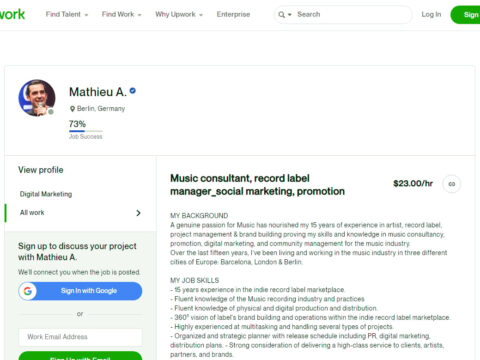Click the All work chevron arrow
The image size is (480, 360).
click(138, 213)
